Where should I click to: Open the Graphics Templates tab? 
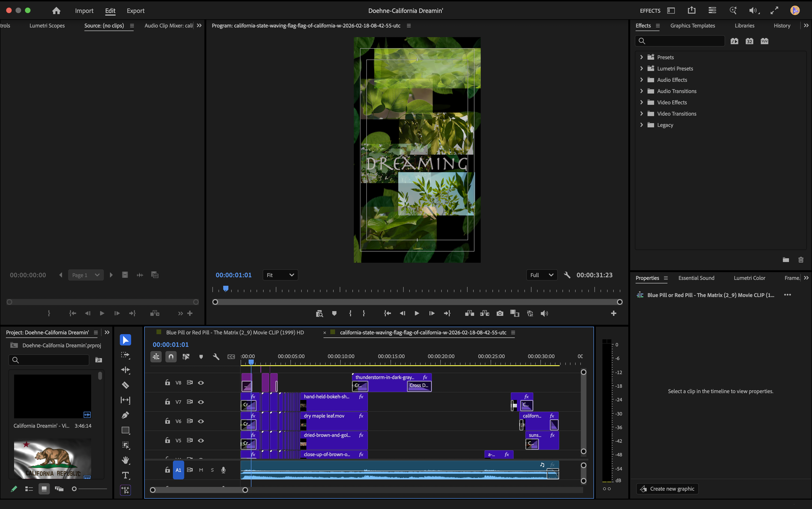click(x=693, y=26)
